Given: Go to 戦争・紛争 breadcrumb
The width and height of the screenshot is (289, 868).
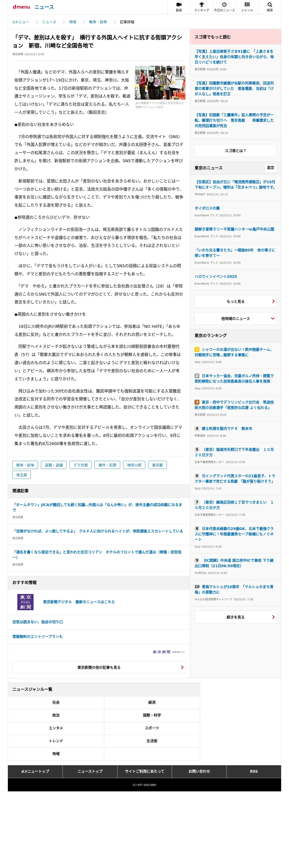Looking at the screenshot, I should coord(98,22).
